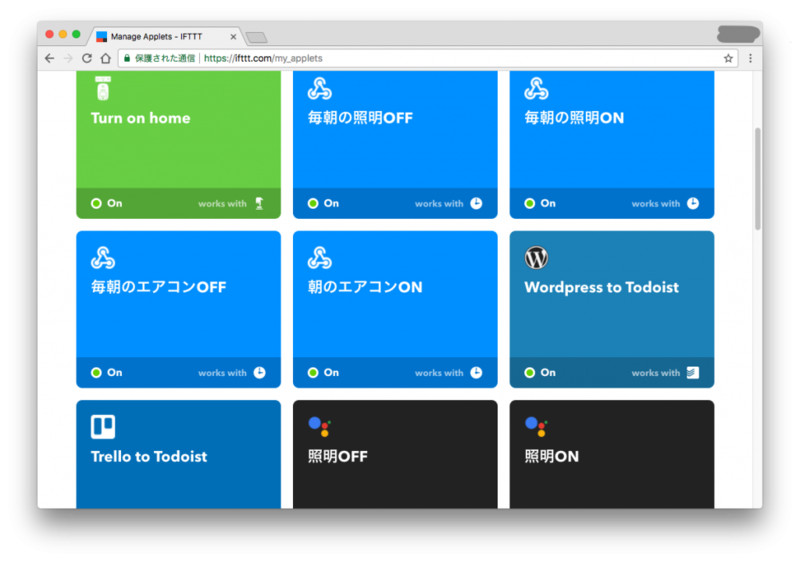Click the clock icon on 毎朝のエアコンOFF card

260,373
